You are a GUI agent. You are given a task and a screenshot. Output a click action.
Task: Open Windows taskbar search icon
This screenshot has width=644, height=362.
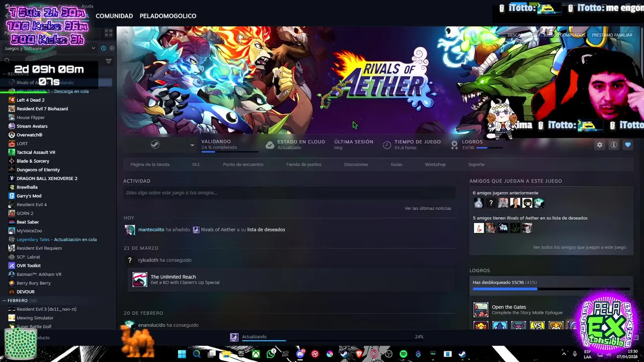197,354
